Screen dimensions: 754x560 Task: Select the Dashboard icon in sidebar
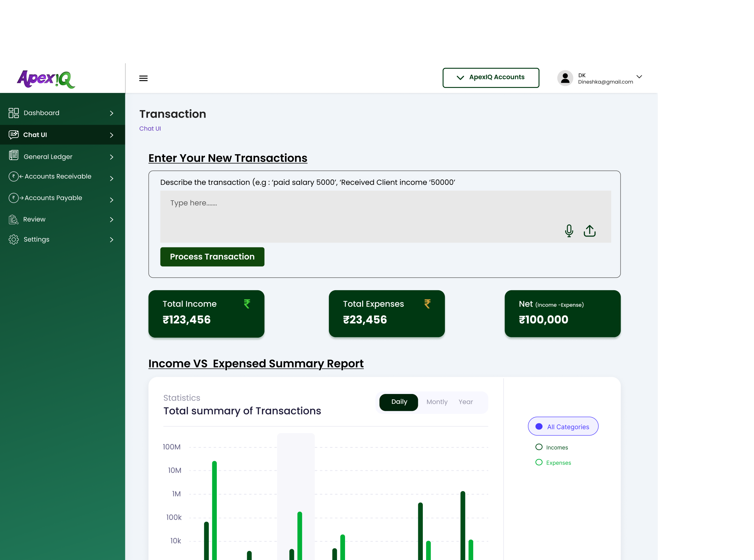(14, 113)
